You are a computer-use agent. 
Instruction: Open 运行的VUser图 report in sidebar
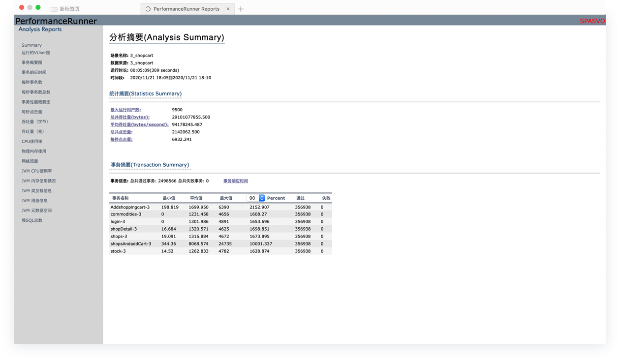pos(36,53)
